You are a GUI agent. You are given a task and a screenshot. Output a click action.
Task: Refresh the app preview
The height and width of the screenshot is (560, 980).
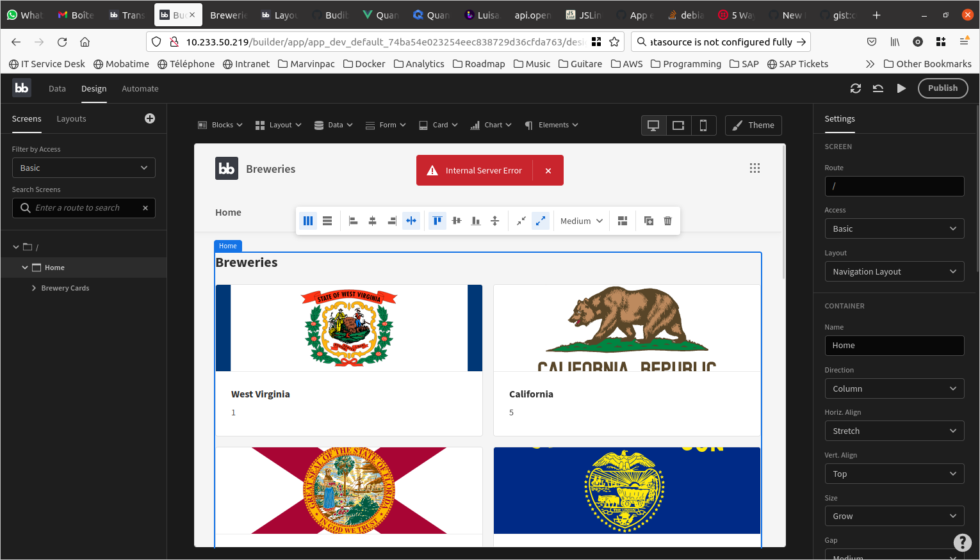pos(856,88)
